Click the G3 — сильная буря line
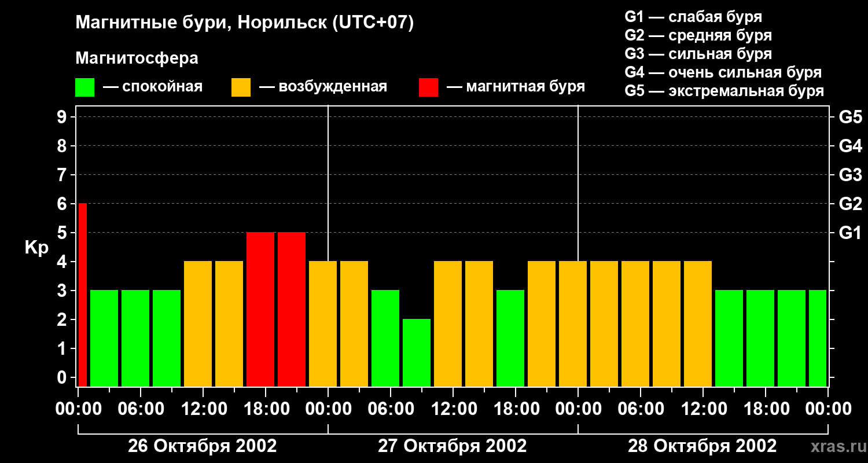The image size is (868, 463). [x=698, y=54]
